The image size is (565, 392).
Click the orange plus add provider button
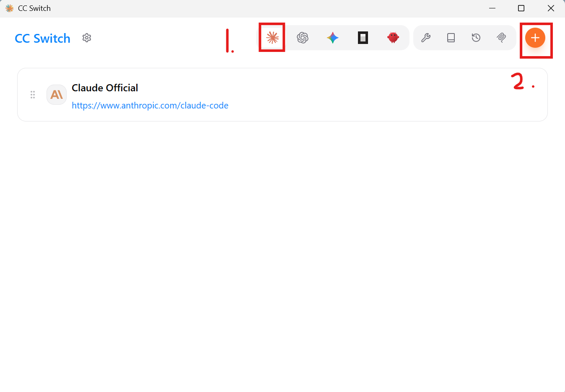[x=535, y=38]
